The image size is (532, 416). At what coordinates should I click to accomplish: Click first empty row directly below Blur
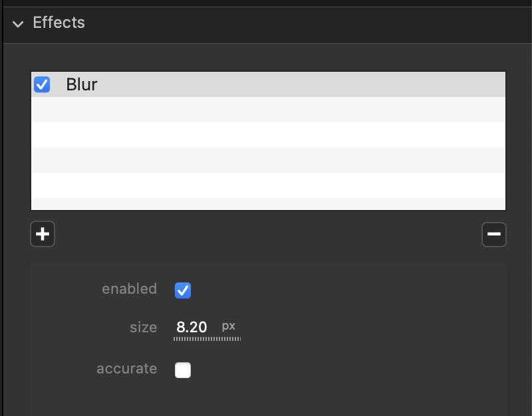(x=268, y=110)
